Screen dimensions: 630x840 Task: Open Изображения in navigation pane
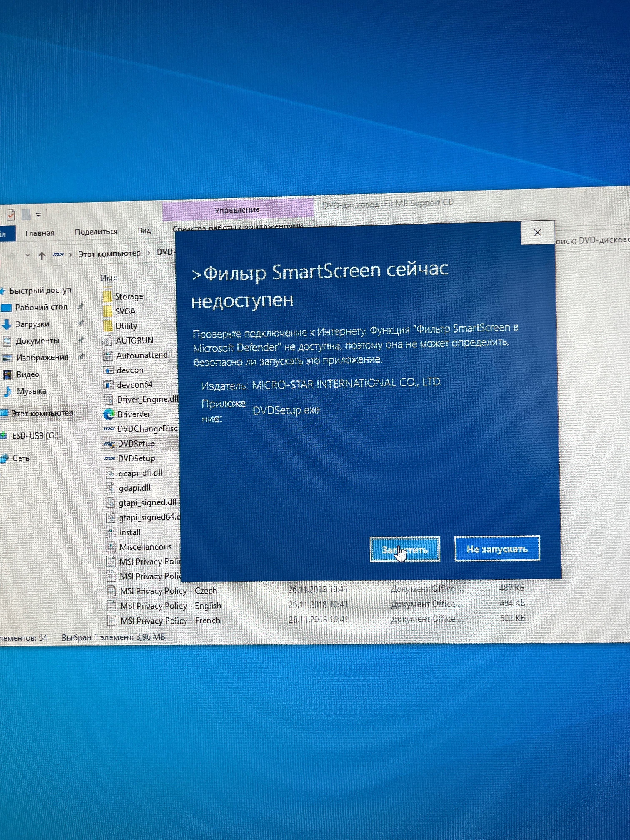pyautogui.click(x=42, y=357)
